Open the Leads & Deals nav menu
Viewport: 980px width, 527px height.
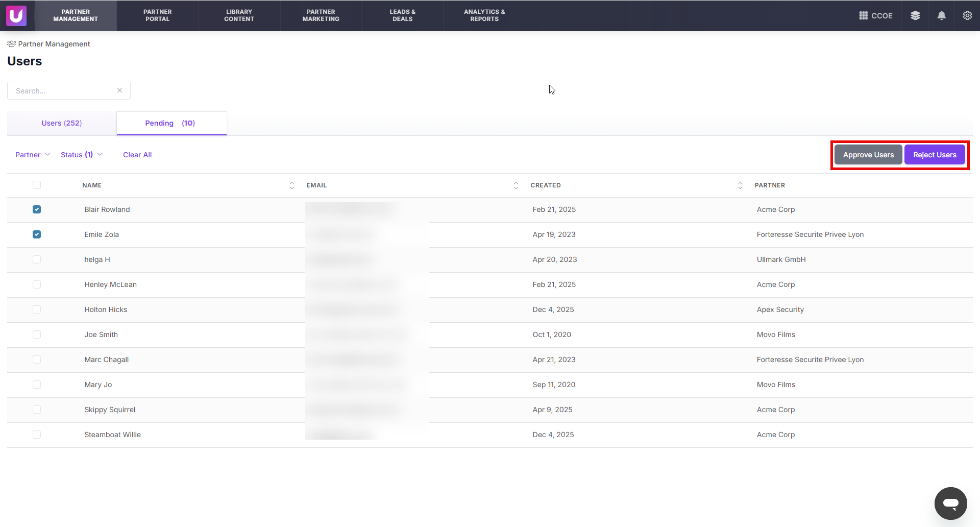coord(402,15)
